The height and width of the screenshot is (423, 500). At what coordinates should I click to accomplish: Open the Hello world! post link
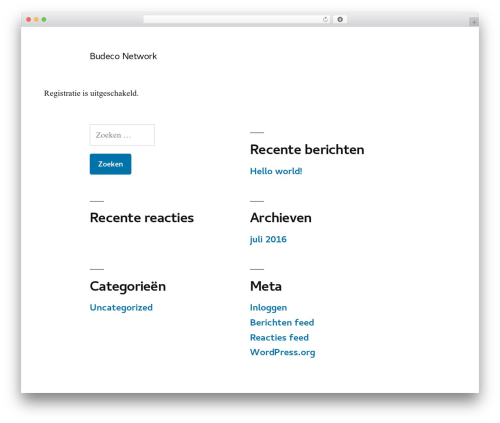[276, 171]
